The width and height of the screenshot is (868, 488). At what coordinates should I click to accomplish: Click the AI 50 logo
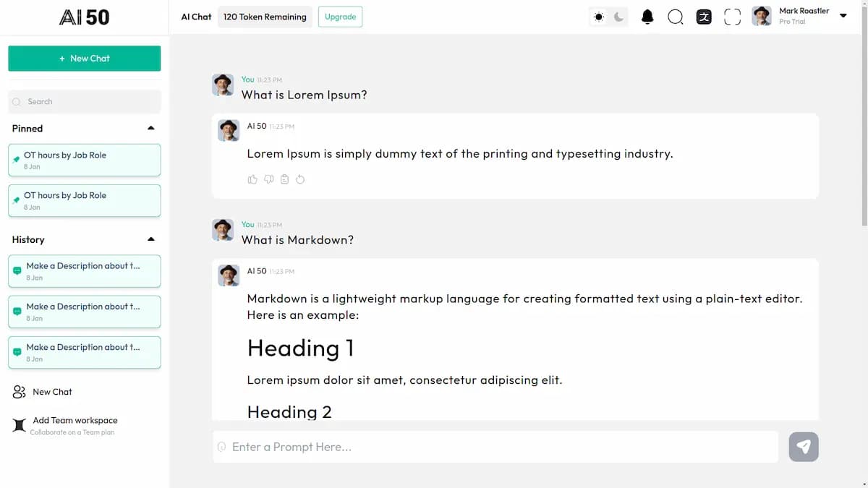tap(85, 17)
